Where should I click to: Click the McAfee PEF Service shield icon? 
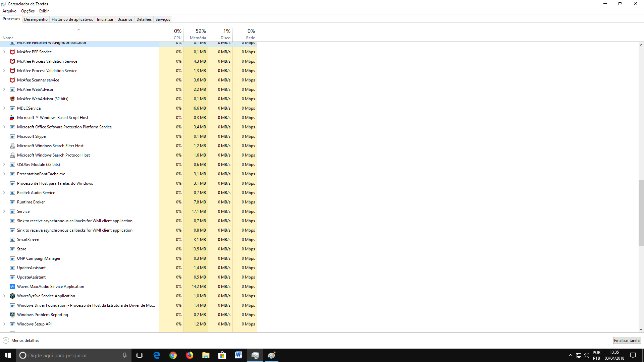point(12,52)
